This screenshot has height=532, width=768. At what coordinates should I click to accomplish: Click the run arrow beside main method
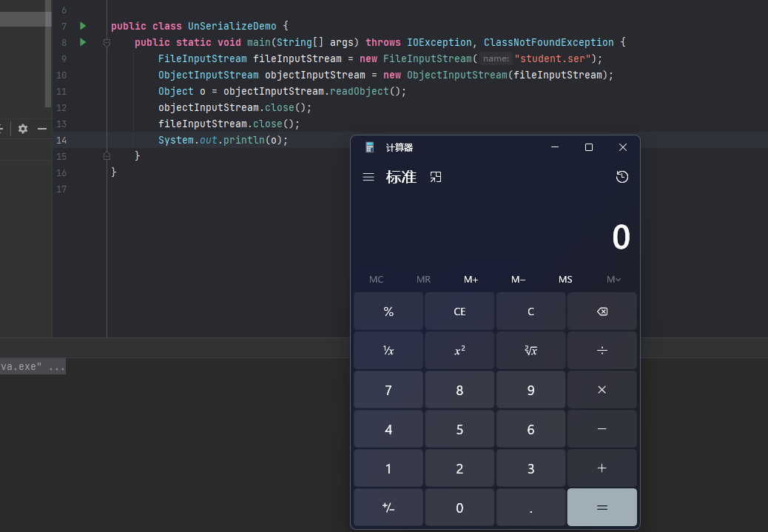[83, 42]
